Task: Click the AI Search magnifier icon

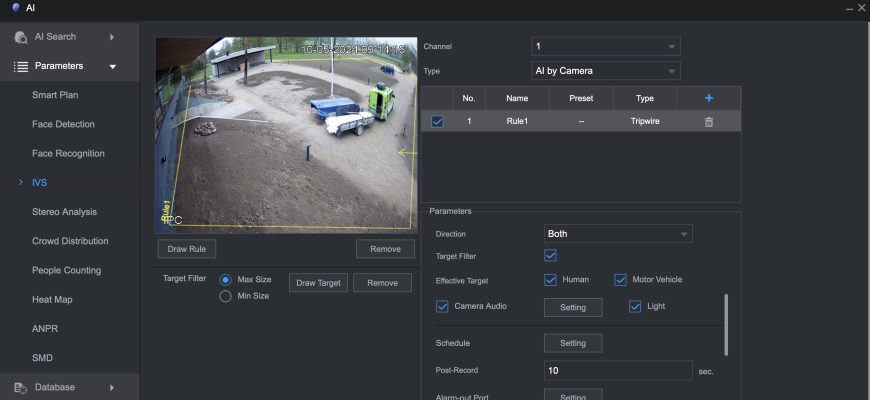Action: coord(21,37)
